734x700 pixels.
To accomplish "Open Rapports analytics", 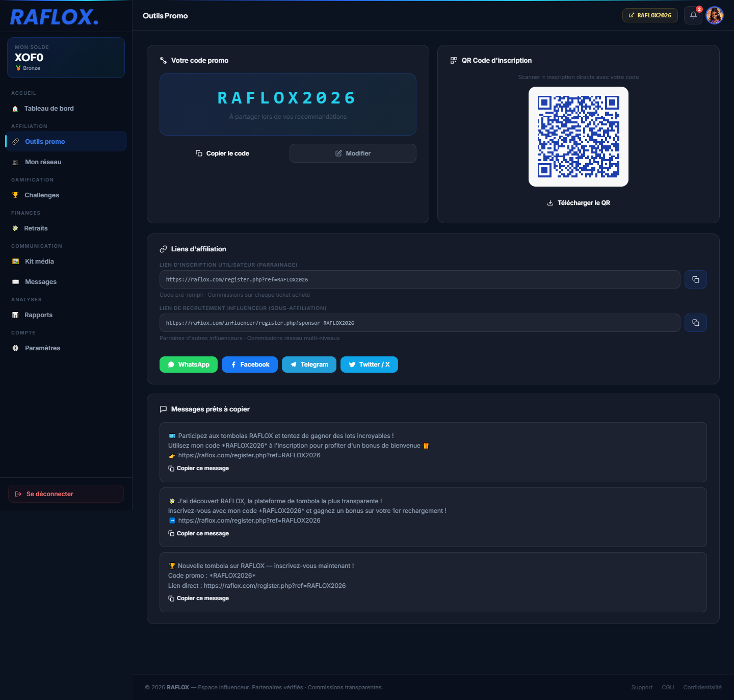I will (66, 315).
